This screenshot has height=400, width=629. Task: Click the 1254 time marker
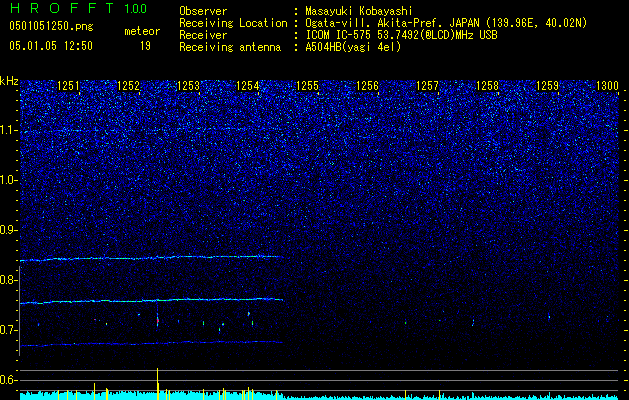pyautogui.click(x=248, y=86)
